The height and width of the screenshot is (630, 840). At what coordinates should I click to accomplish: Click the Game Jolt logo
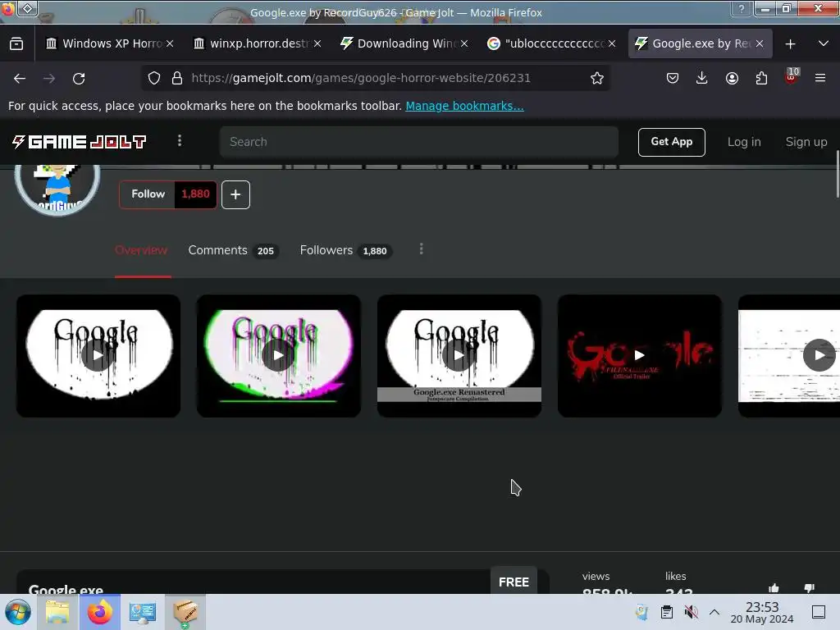click(79, 142)
